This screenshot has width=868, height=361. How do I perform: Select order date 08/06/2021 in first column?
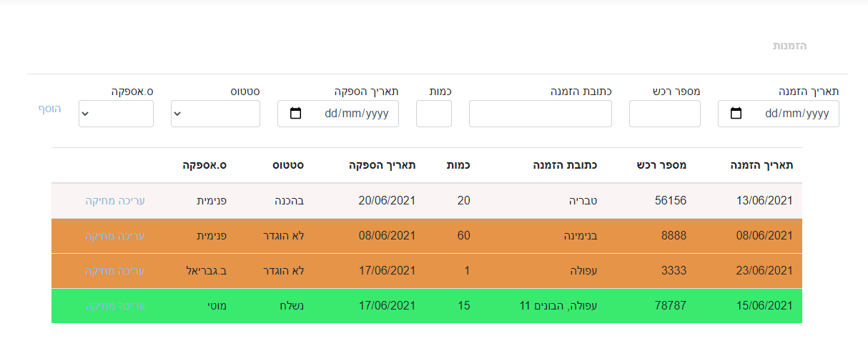point(764,236)
